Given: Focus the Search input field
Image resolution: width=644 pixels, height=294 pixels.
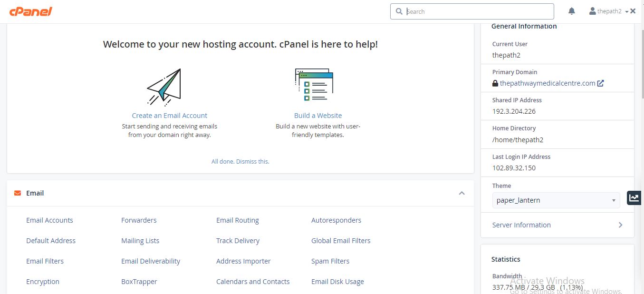Looking at the screenshot, I should click(478, 11).
